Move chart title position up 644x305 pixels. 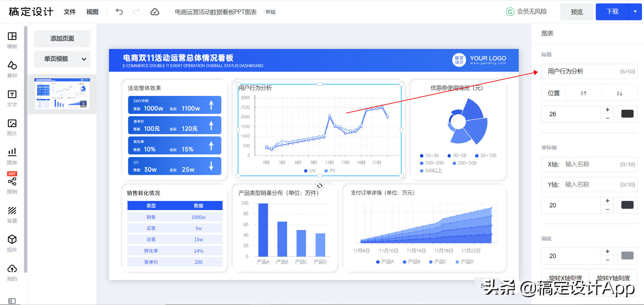[x=584, y=93]
